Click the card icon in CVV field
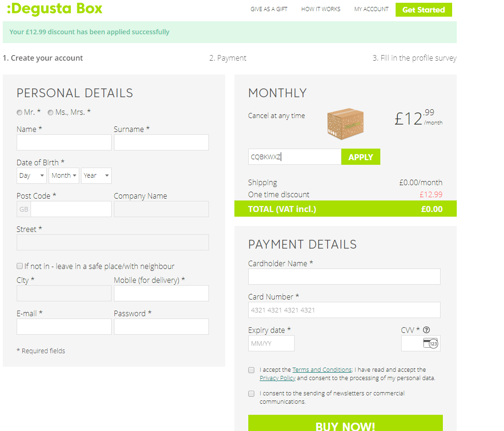 point(430,344)
